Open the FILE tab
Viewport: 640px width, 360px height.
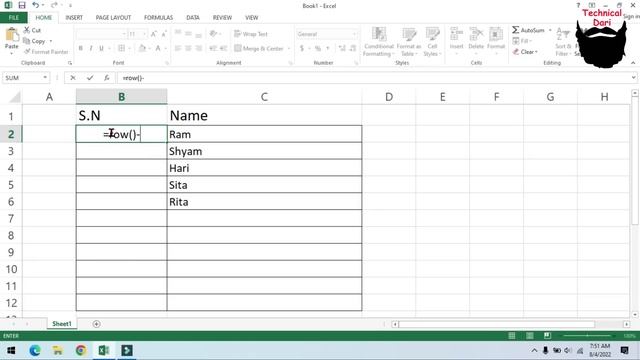pos(13,18)
